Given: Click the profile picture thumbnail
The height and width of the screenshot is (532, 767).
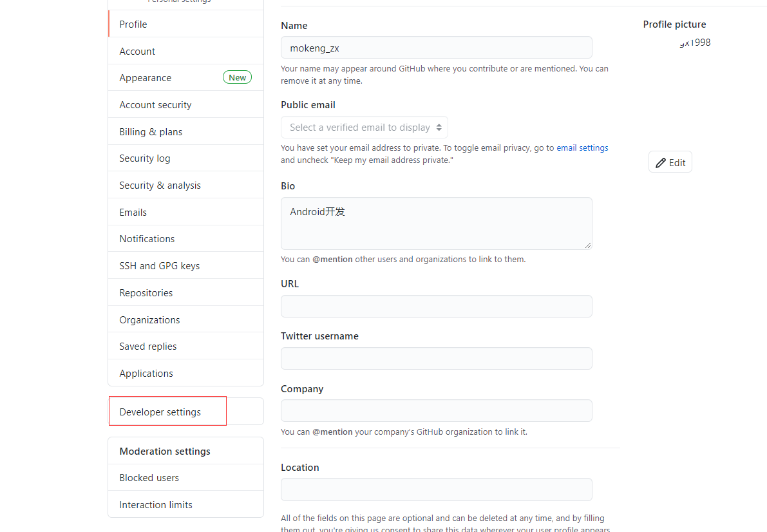Looking at the screenshot, I should [x=696, y=42].
